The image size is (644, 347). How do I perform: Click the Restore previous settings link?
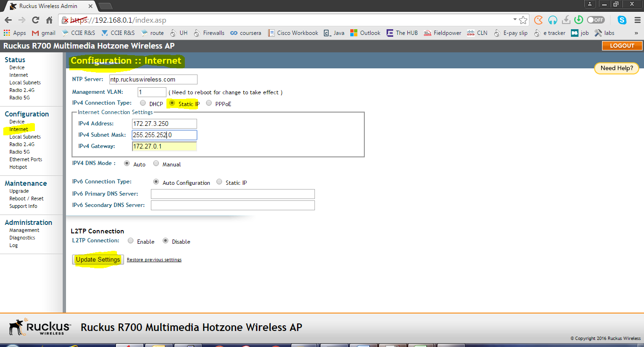click(x=154, y=259)
